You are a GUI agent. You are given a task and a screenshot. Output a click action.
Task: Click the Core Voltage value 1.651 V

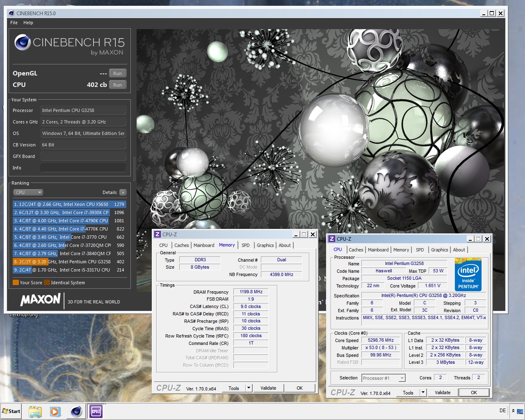[x=433, y=285]
